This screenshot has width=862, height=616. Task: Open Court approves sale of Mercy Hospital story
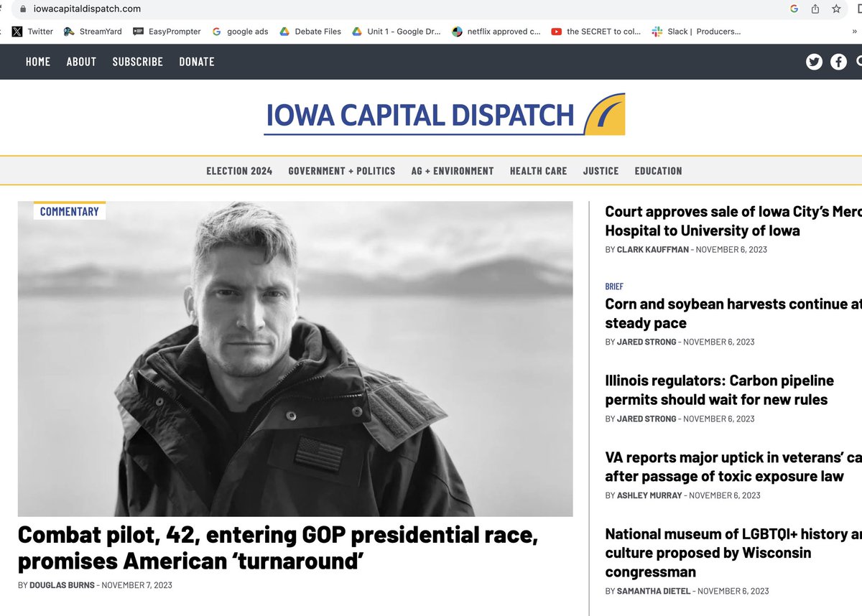733,221
